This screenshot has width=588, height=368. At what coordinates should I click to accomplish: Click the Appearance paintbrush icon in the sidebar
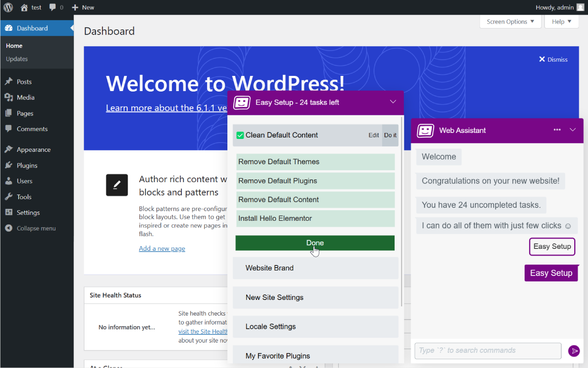coord(9,149)
